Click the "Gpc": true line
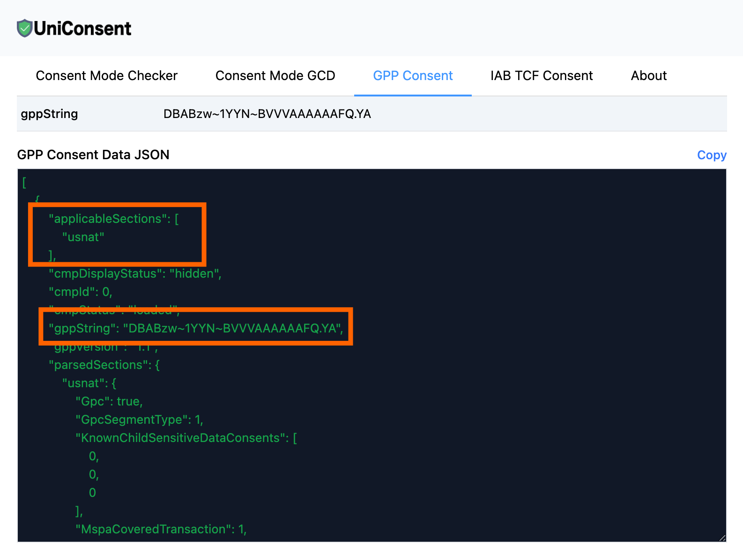Viewport: 743px width, 560px height. coord(109,401)
